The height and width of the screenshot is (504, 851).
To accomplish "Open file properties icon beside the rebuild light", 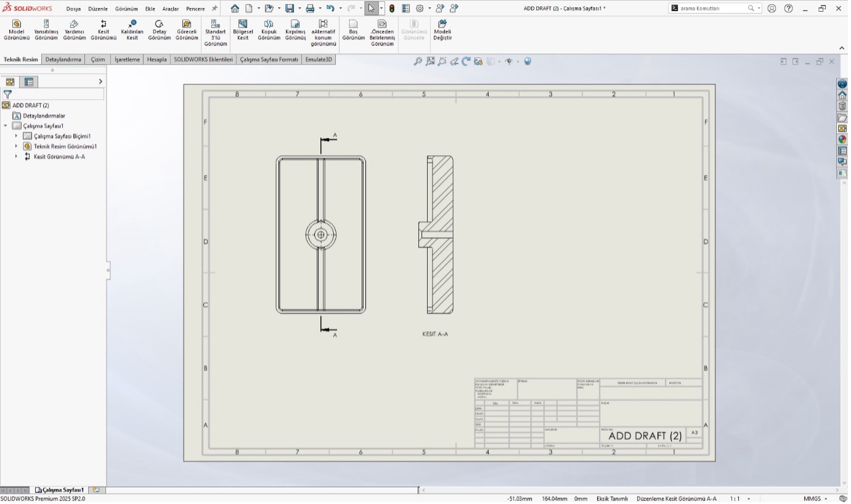I will click(x=405, y=9).
